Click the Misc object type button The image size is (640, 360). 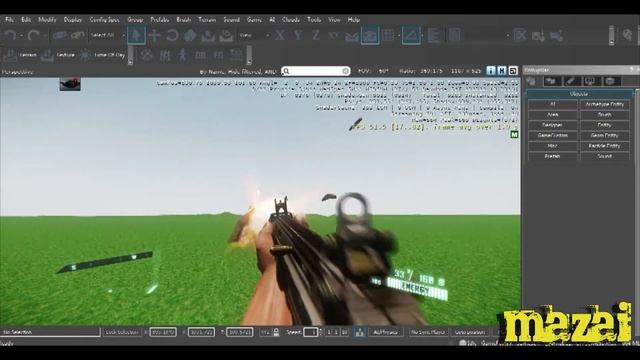[553, 146]
